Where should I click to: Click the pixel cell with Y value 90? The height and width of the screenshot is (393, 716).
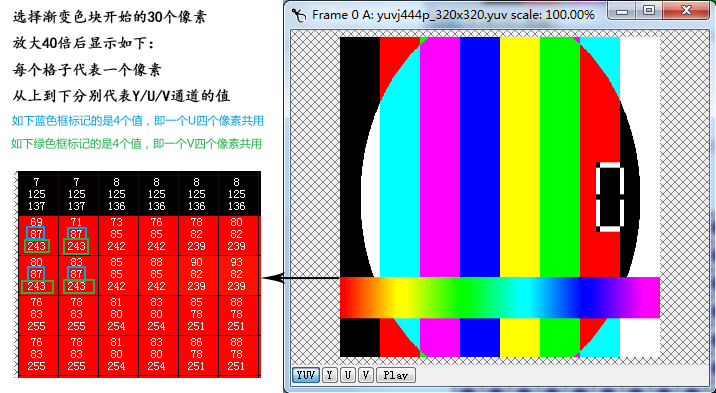[198, 275]
